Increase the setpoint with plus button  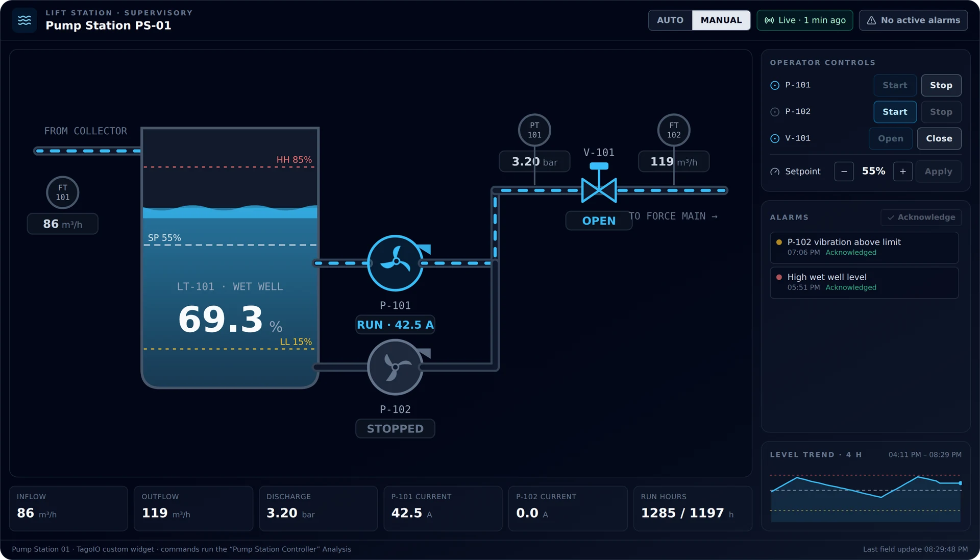tap(902, 172)
